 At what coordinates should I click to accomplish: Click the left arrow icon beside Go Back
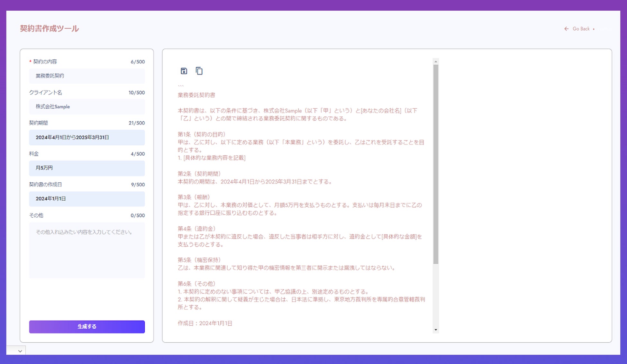pyautogui.click(x=566, y=29)
